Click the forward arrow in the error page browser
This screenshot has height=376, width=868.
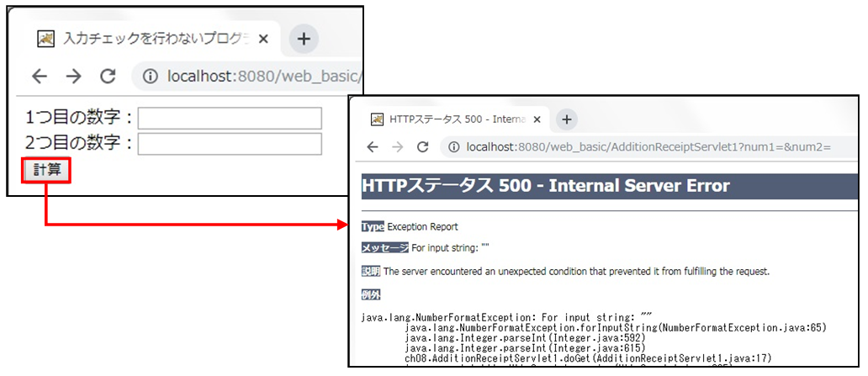[398, 147]
